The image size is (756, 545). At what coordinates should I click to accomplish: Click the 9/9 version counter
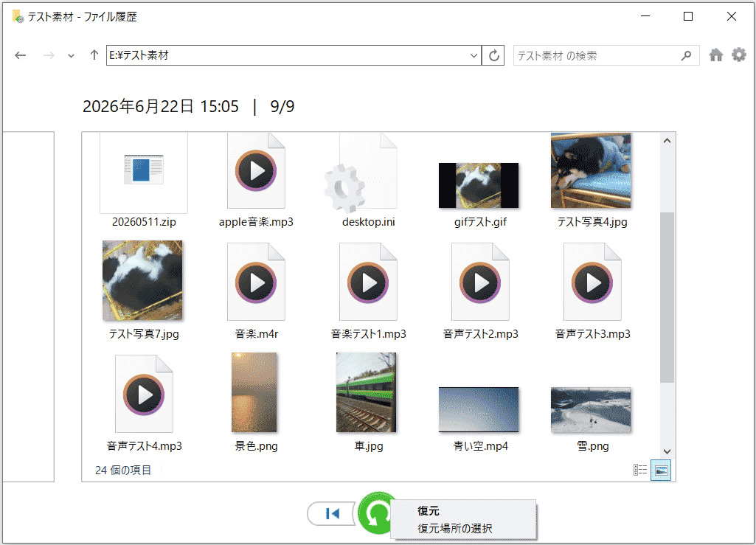(282, 106)
